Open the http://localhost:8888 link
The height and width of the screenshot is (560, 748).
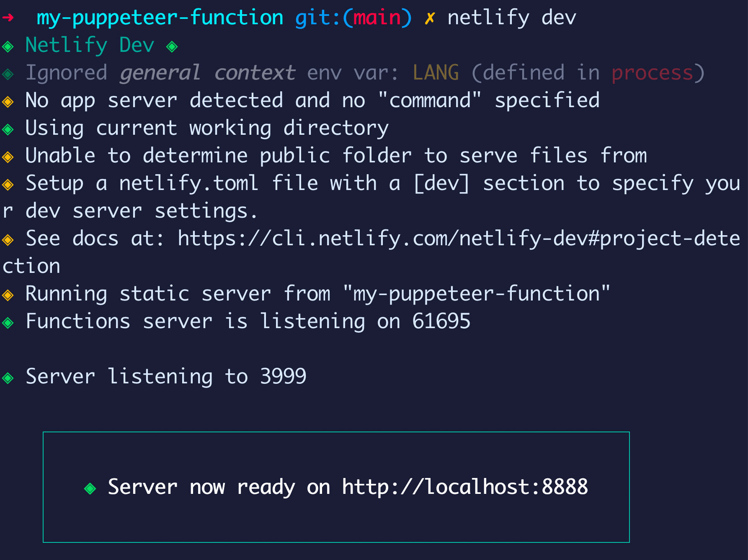click(465, 487)
